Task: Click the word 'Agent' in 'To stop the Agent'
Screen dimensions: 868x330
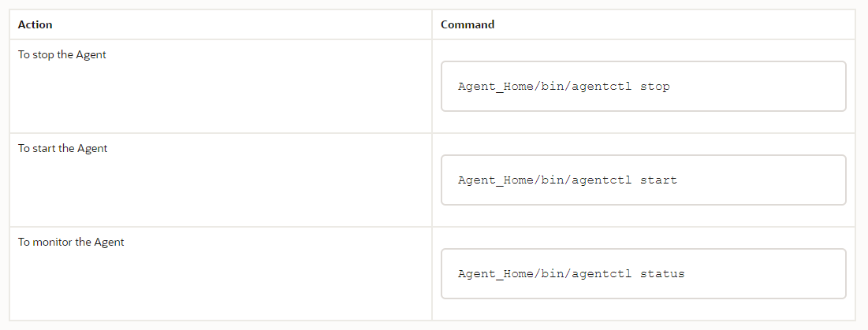Action: pyautogui.click(x=91, y=54)
